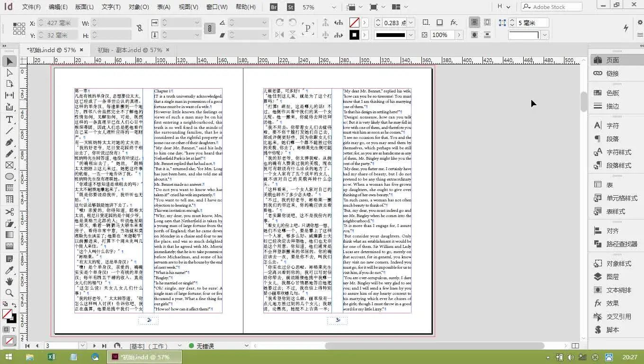Open the 对象(O) menu

[139, 7]
